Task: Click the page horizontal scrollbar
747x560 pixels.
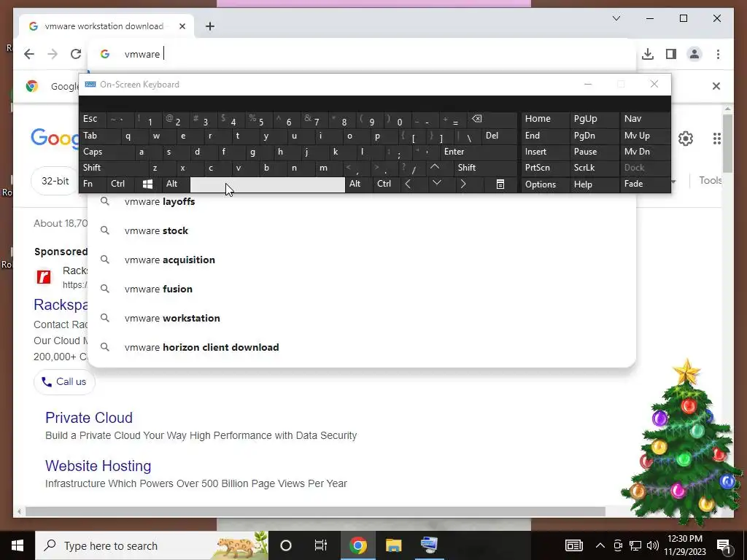Action: 315,511
